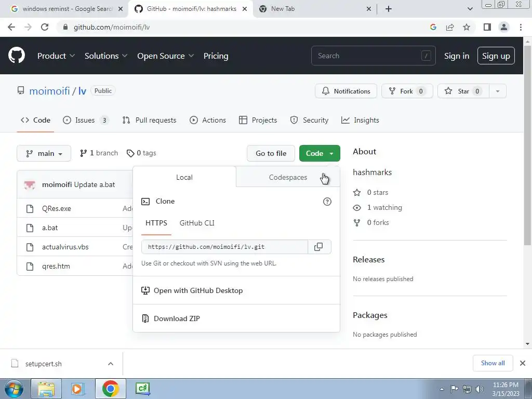Select the Local tab

pyautogui.click(x=184, y=177)
